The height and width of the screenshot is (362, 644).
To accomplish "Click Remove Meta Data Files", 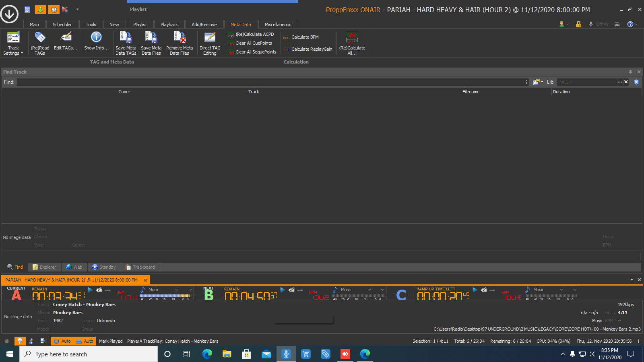I will pyautogui.click(x=180, y=43).
